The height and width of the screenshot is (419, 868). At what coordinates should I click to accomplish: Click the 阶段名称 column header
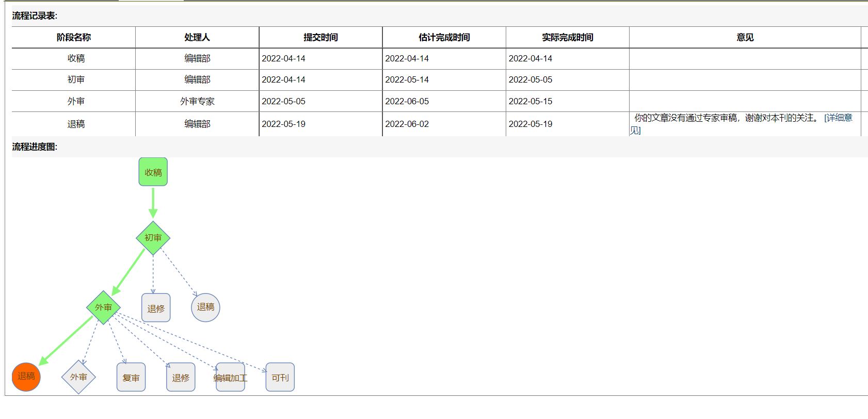74,37
